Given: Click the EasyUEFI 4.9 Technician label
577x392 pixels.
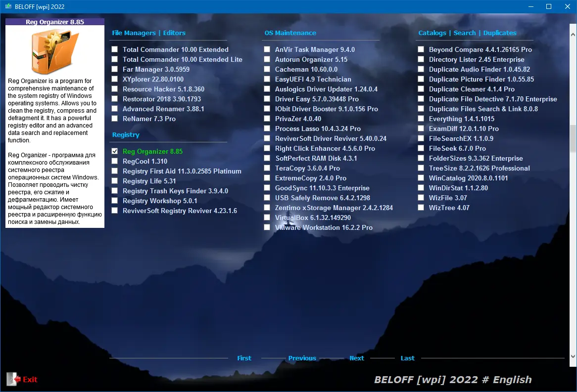Looking at the screenshot, I should (313, 79).
